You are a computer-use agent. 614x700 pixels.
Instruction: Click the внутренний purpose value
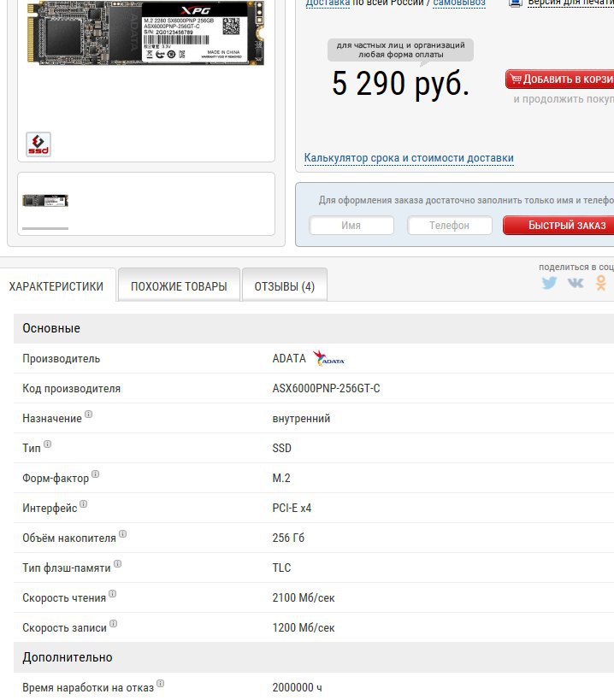coord(301,418)
